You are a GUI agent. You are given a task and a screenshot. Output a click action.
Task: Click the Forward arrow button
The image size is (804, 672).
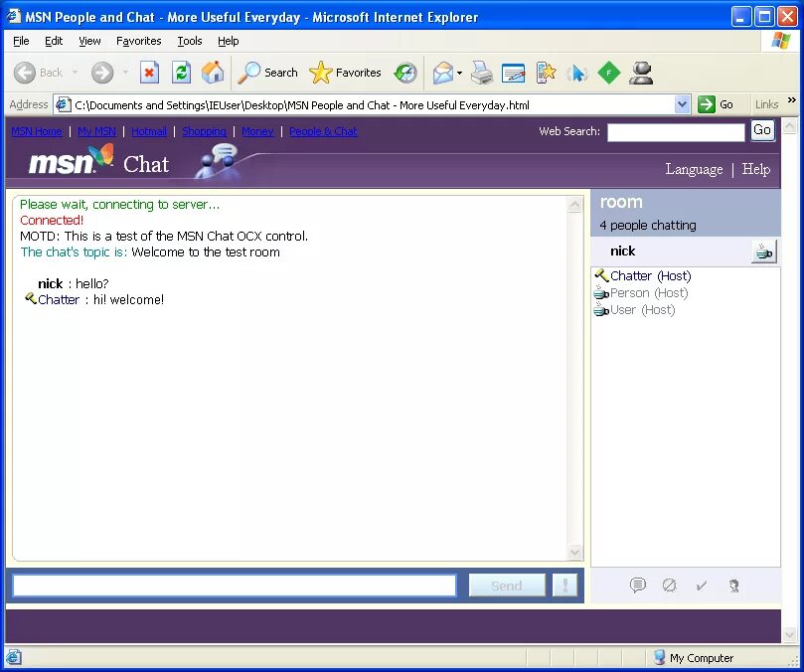pos(102,73)
